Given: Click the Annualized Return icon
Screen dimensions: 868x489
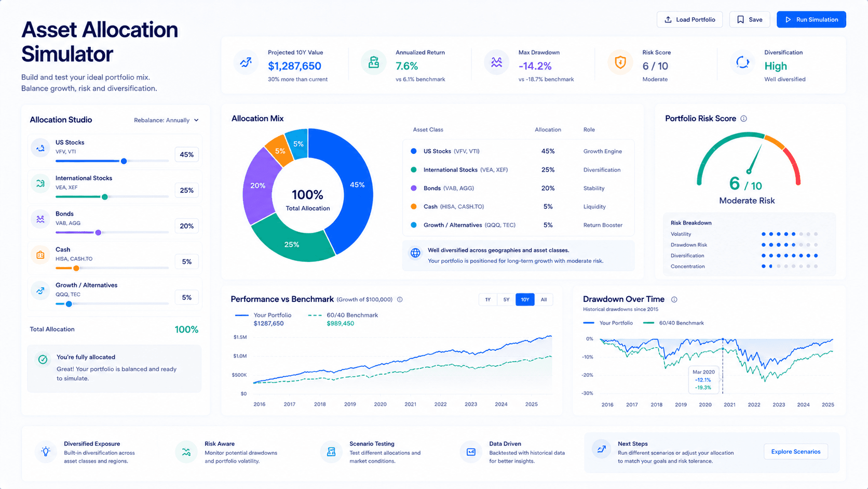Looking at the screenshot, I should pos(374,63).
